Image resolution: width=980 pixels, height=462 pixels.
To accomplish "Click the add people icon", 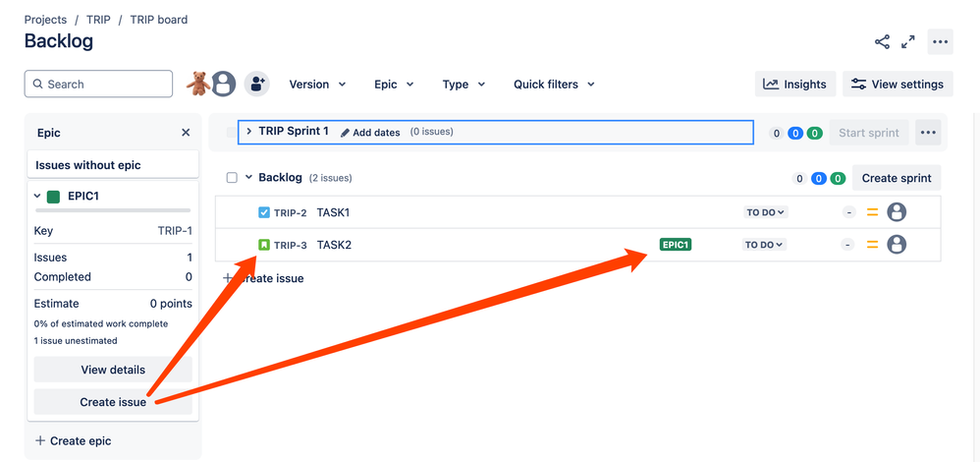I will coord(256,84).
